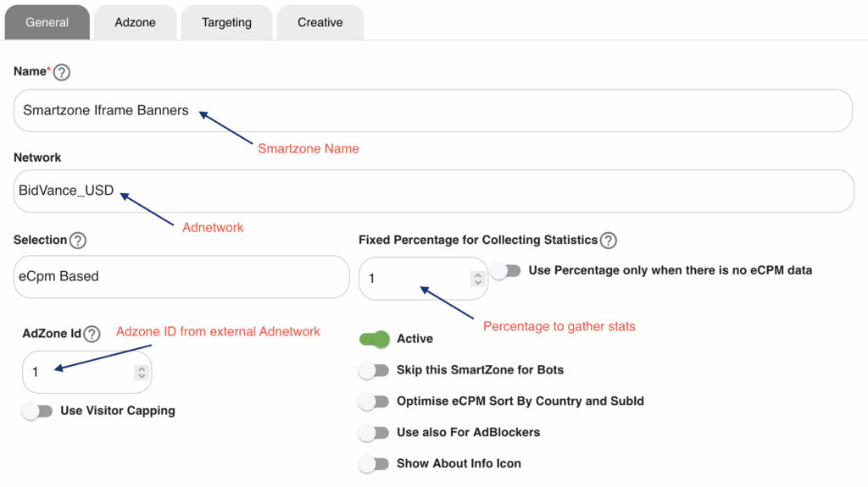Toggle Use Visitor Capping switch
This screenshot has width=868, height=487.
(x=37, y=411)
